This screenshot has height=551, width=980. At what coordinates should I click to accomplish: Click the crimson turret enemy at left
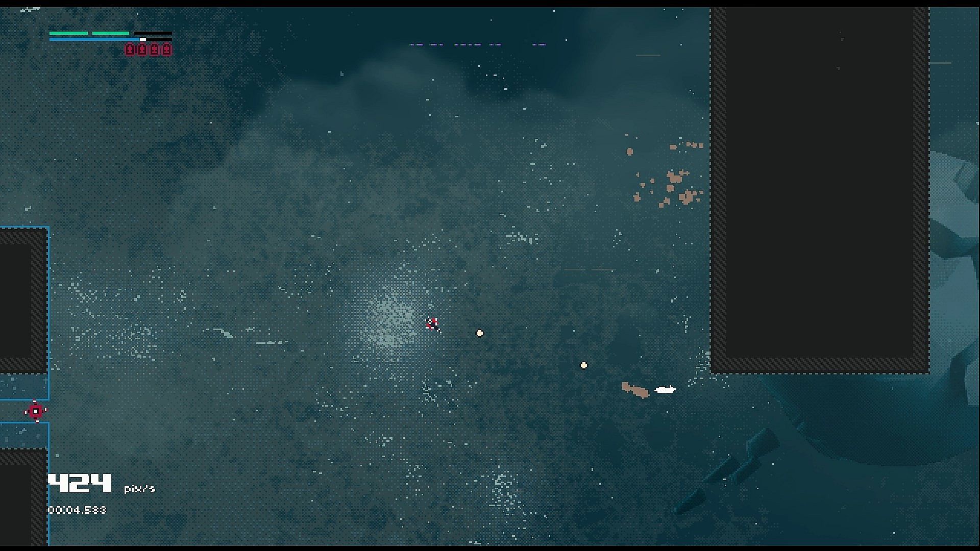pyautogui.click(x=36, y=411)
